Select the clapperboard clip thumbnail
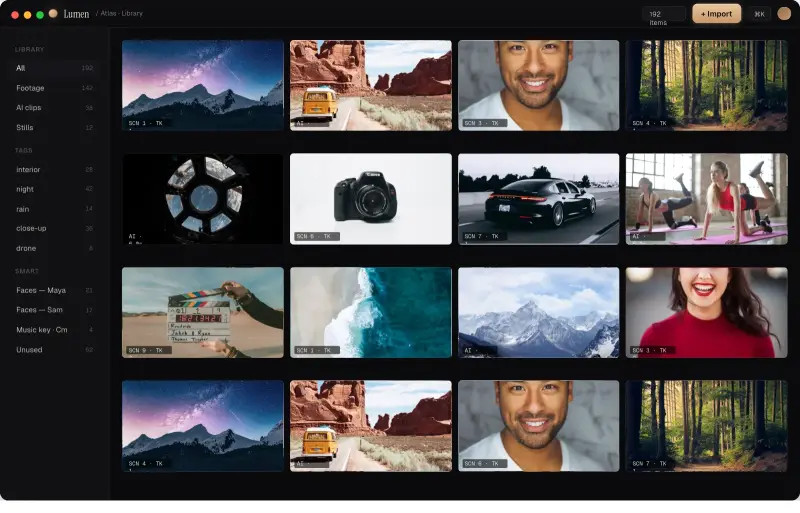800x513 pixels. pyautogui.click(x=203, y=312)
